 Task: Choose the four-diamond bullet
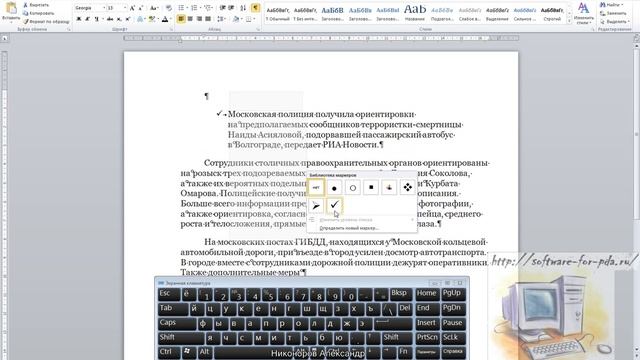(x=408, y=188)
